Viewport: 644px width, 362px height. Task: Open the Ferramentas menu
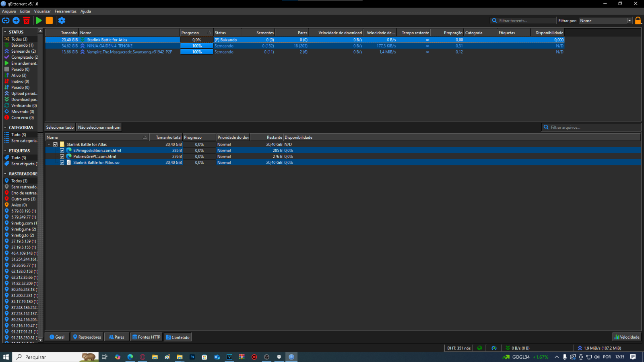[x=66, y=11]
